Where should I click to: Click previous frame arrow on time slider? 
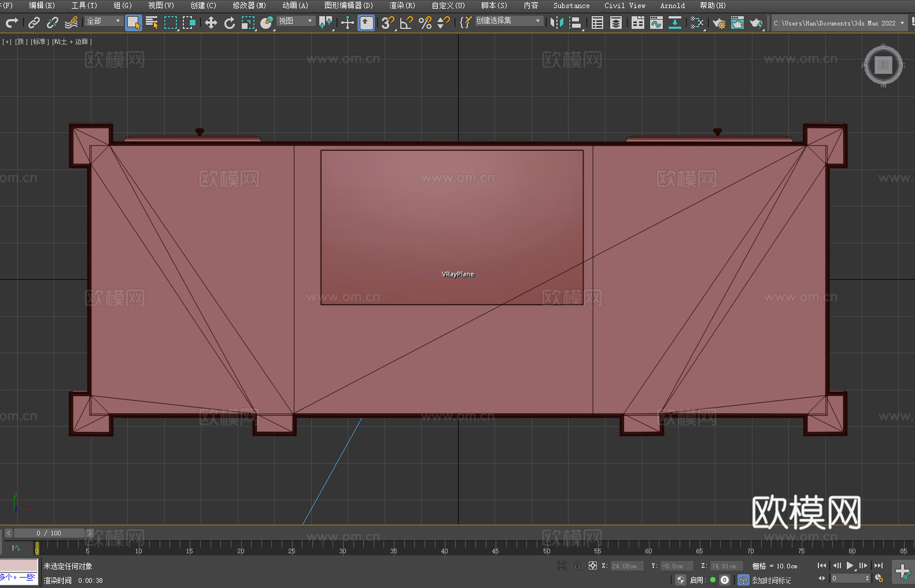click(8, 533)
